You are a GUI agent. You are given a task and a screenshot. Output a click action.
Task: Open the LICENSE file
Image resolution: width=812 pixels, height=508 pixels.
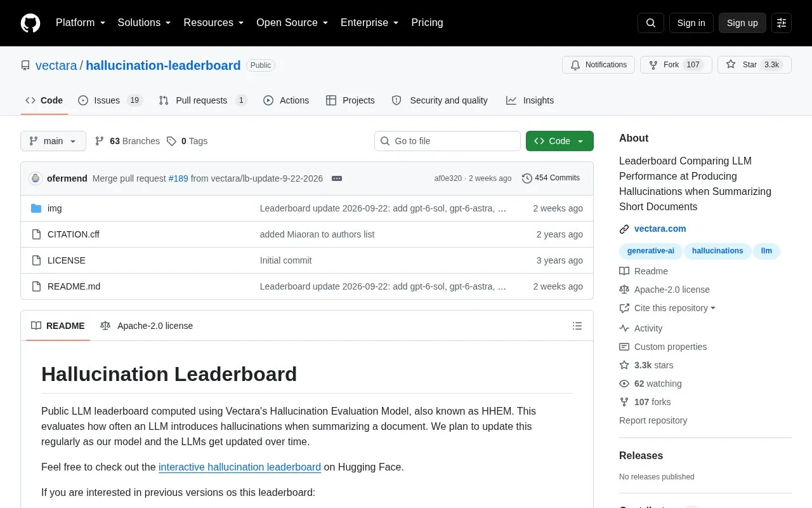(67, 260)
